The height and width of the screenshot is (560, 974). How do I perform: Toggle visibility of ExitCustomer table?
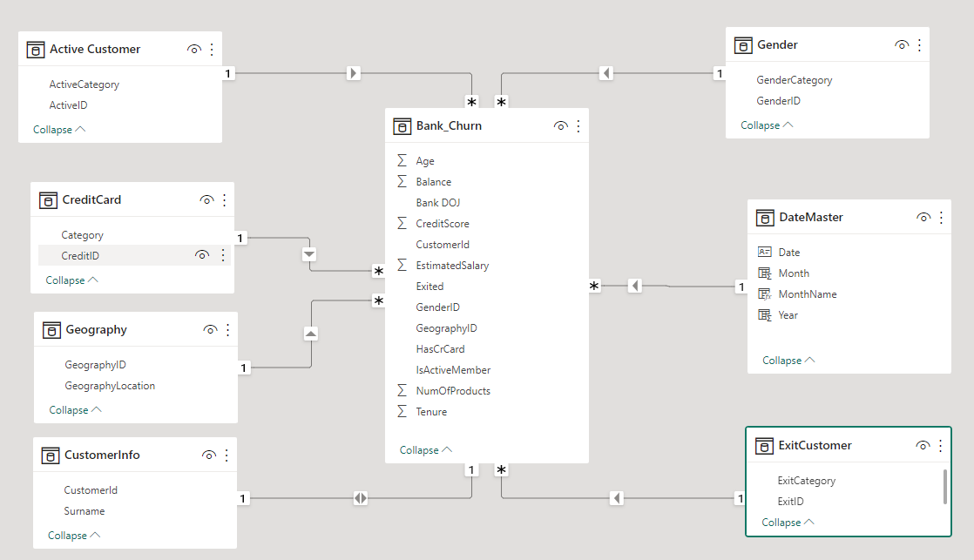pos(923,446)
